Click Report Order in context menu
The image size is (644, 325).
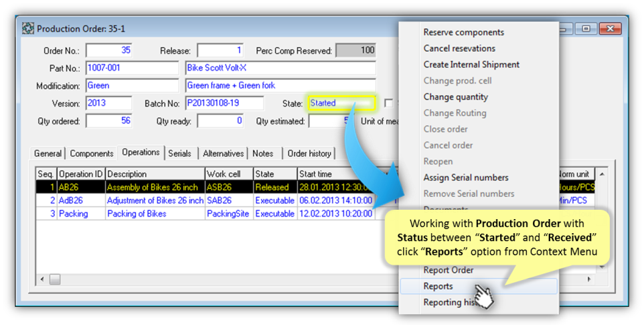click(448, 270)
